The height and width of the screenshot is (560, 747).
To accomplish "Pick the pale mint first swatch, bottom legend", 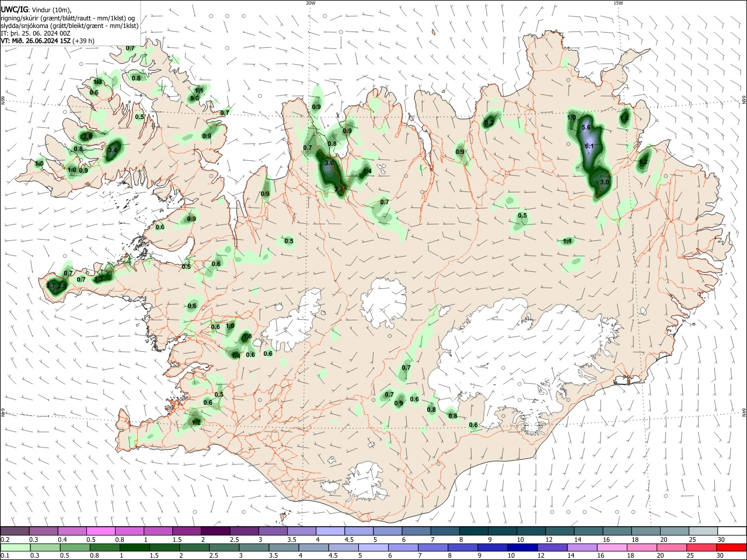I will click(x=15, y=547).
